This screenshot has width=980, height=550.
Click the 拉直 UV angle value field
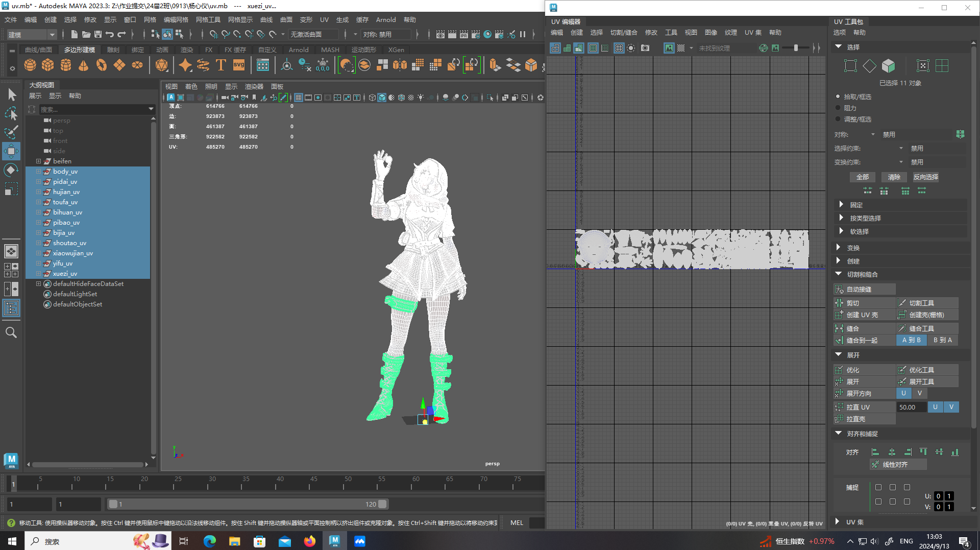coord(912,407)
